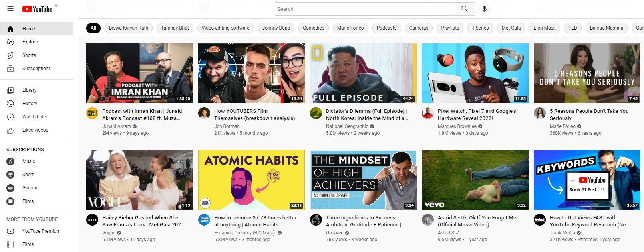
Task: Select the Bajirao Mastani chip
Action: 606,28
